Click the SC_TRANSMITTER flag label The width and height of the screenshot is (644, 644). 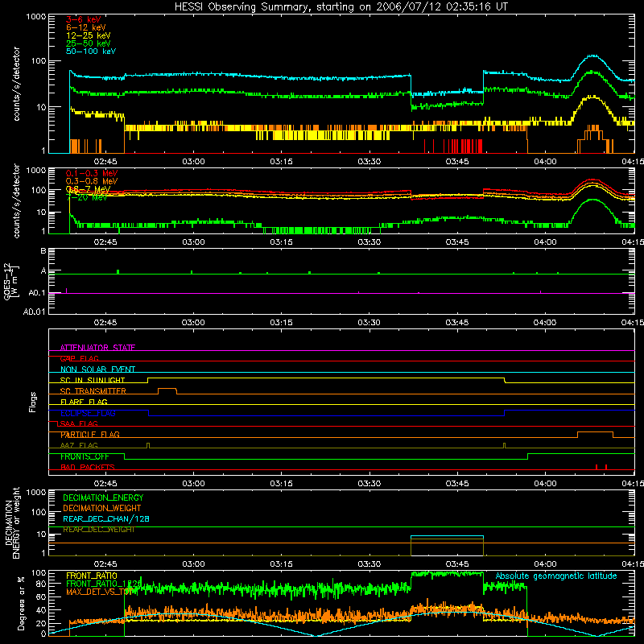pyautogui.click(x=93, y=391)
